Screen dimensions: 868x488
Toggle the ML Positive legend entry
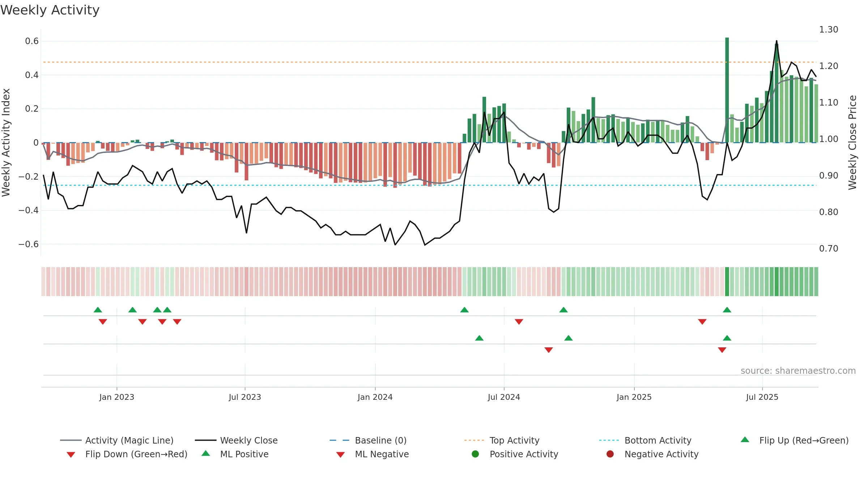[x=235, y=454]
